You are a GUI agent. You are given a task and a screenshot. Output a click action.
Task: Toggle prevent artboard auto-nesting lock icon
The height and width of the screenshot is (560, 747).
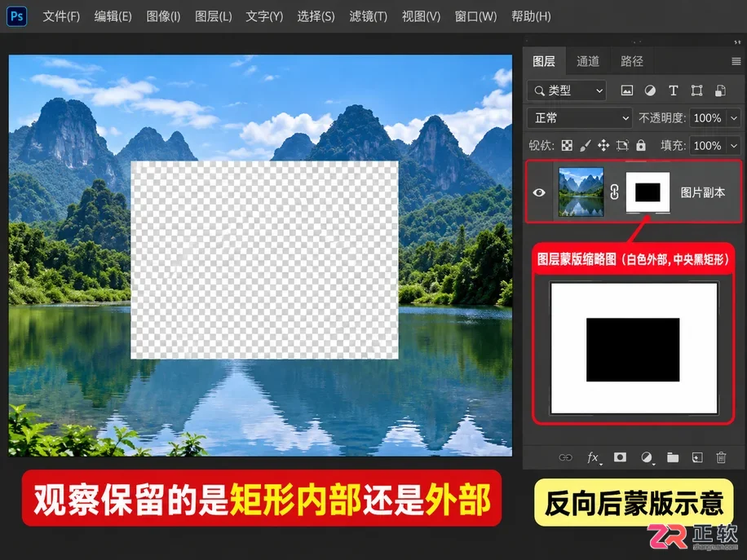[x=622, y=146]
